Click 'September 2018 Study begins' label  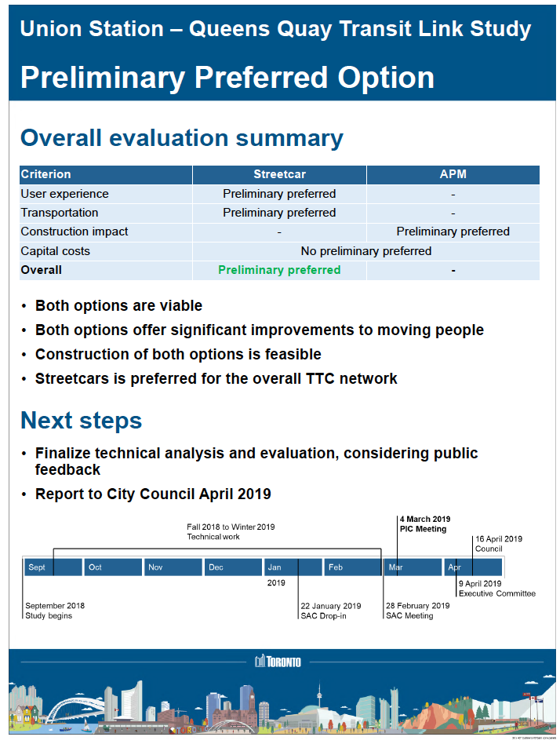coord(55,611)
